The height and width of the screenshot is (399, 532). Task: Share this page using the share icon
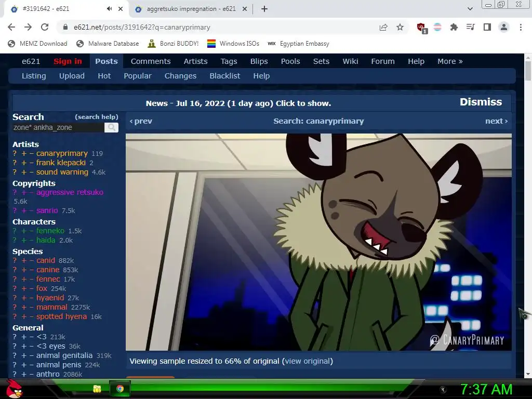click(383, 27)
